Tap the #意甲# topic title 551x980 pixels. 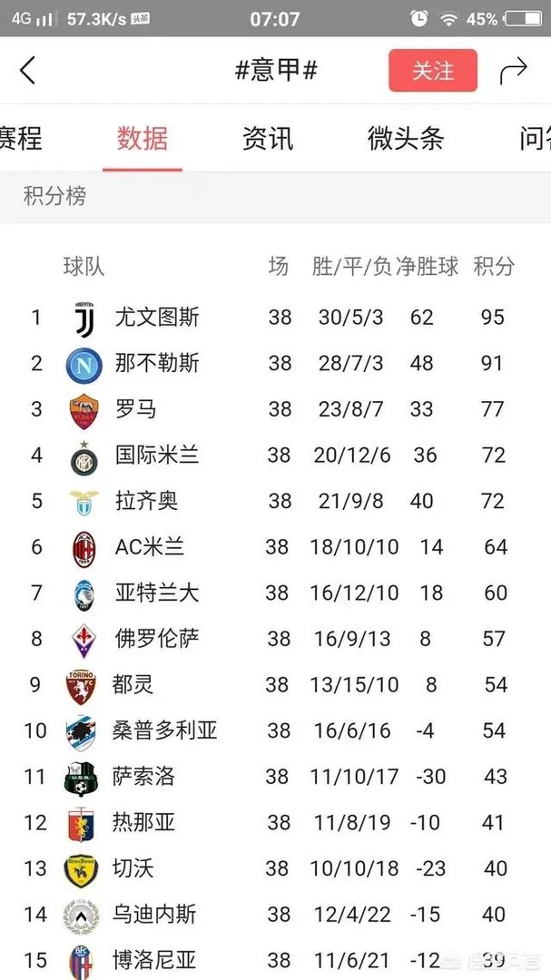(x=276, y=71)
